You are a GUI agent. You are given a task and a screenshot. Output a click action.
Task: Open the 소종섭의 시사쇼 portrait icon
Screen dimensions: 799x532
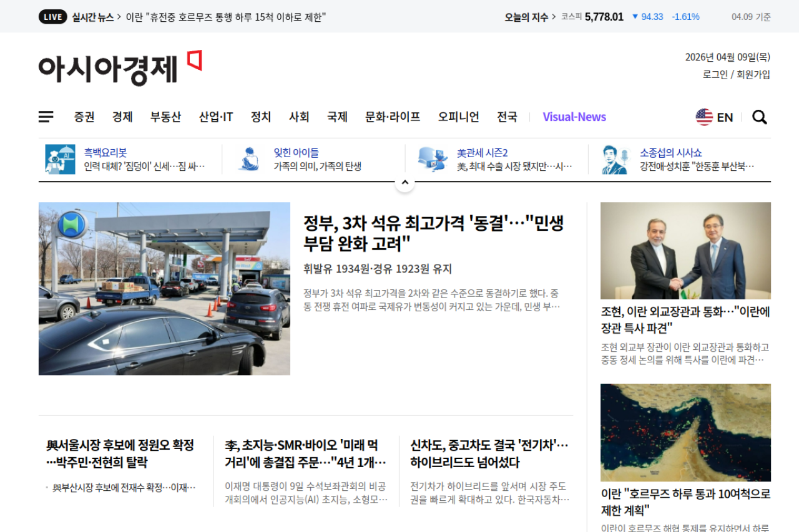point(614,159)
